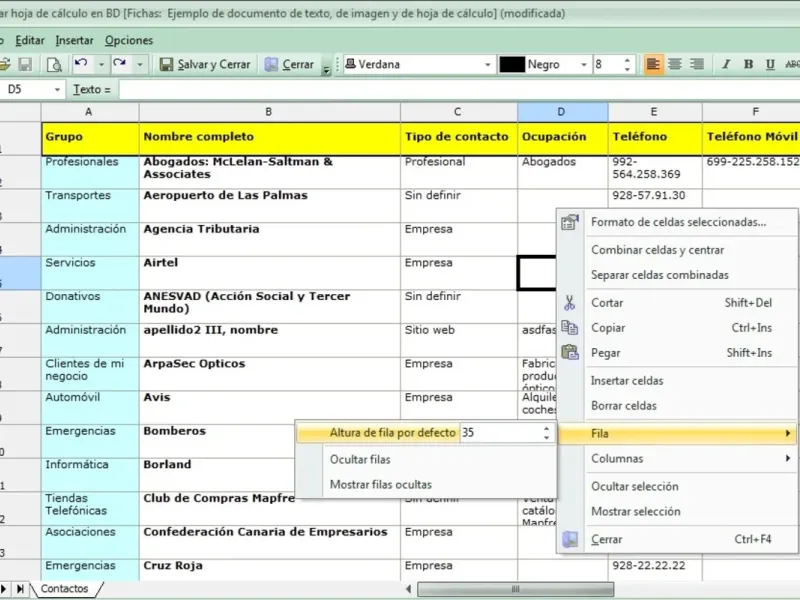Select column D header
Viewport: 800px width, 600px height.
[x=562, y=112]
